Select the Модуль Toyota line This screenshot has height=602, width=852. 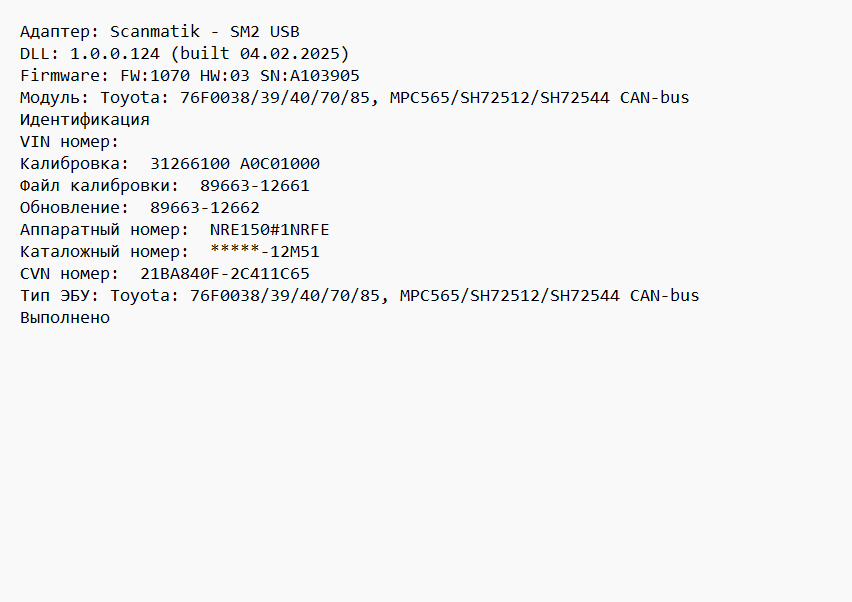click(x=355, y=98)
